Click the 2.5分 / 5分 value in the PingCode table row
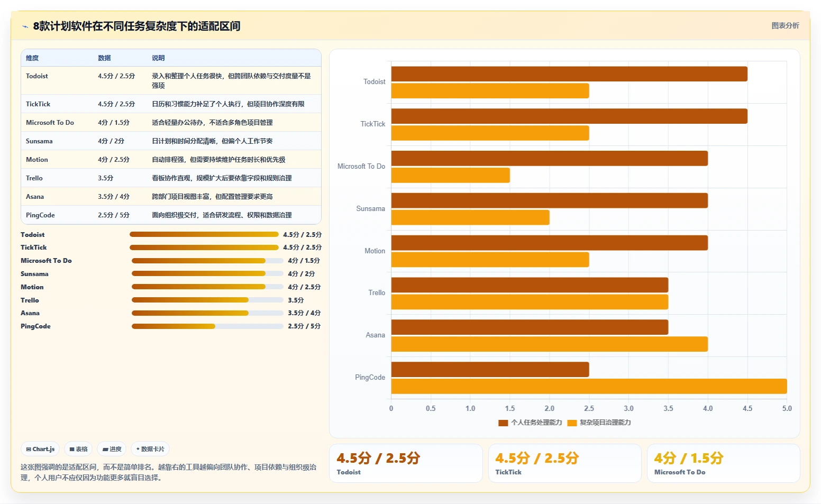 (x=114, y=215)
